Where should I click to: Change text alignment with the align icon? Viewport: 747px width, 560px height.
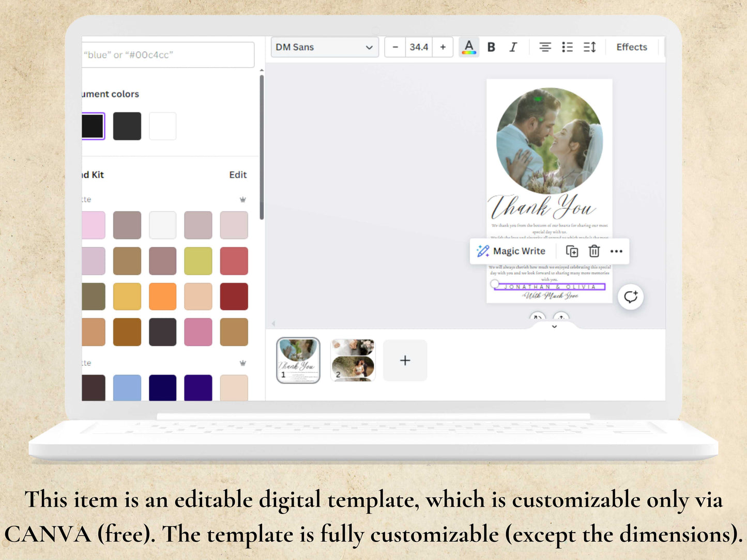545,47
